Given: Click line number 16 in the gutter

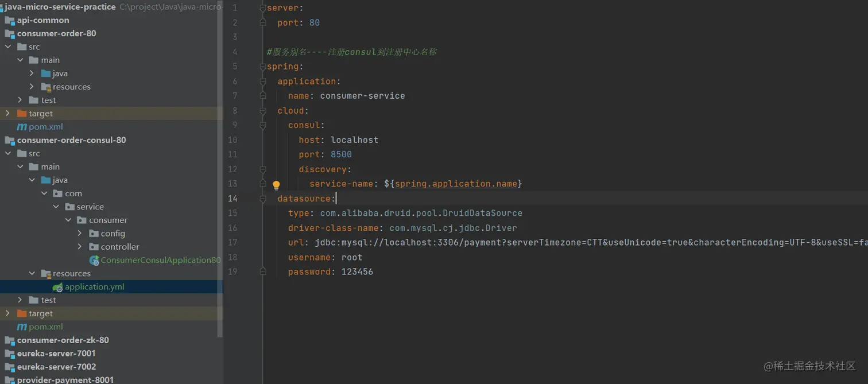Looking at the screenshot, I should [232, 228].
